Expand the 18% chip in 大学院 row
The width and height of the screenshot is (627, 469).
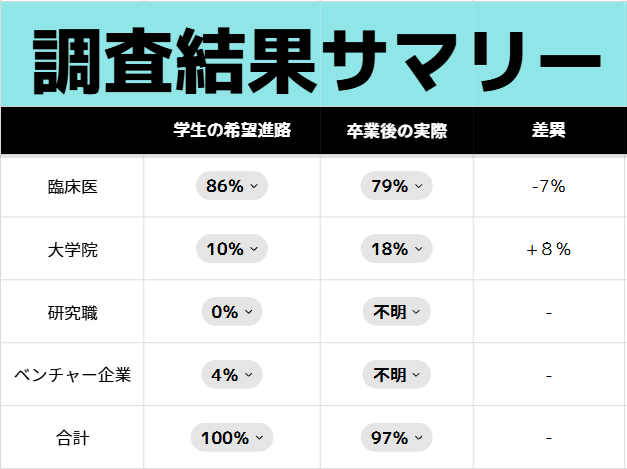[396, 249]
